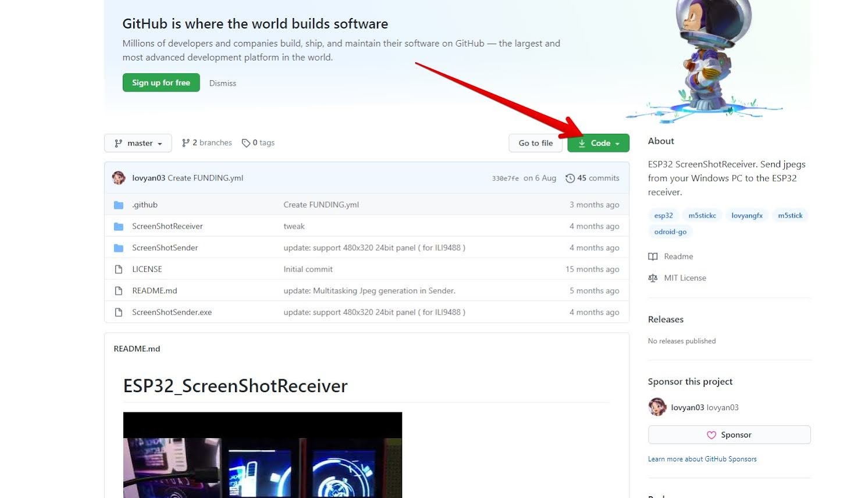Click '5 months ago' timestamp for README.md
Screen dimensions: 868x498
(x=595, y=291)
